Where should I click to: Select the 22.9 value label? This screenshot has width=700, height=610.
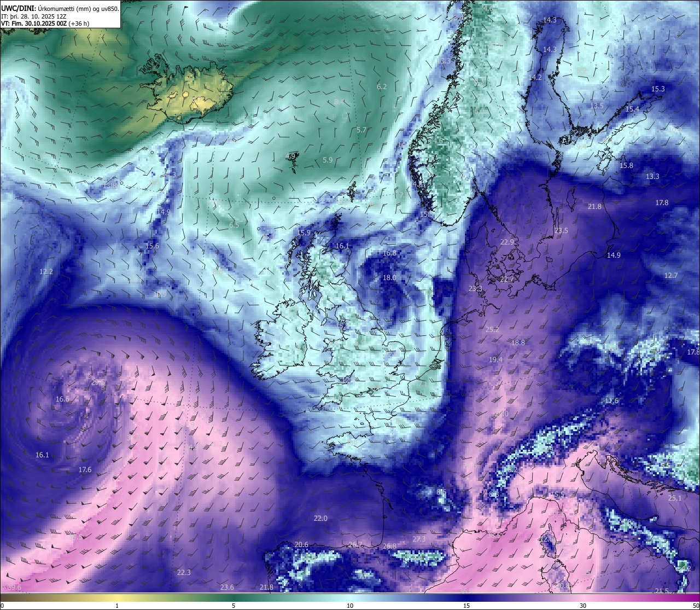point(507,242)
